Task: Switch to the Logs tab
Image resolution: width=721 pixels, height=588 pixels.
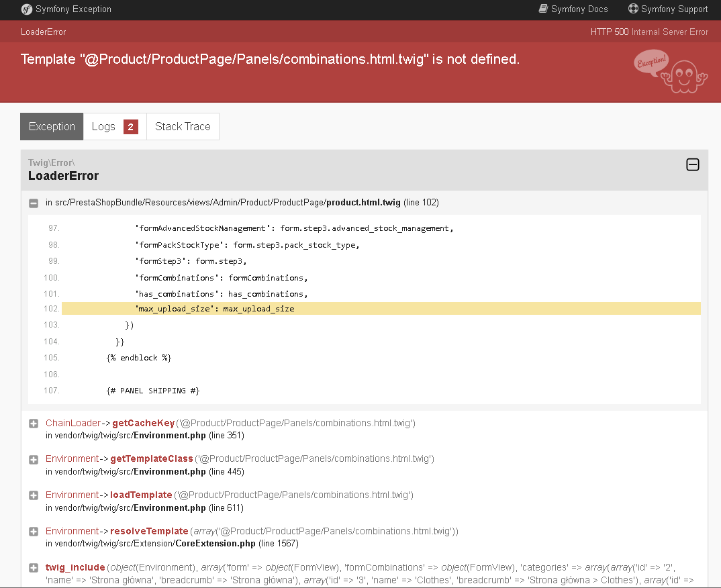Action: point(115,126)
